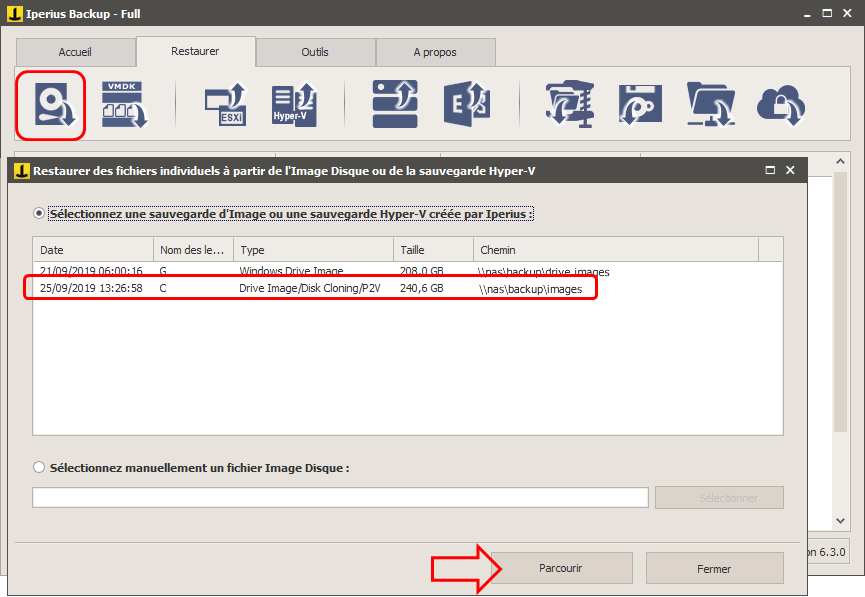Screen dimensions: 865x597
Task: Click the Windows Drive Image type cell
Action: coord(291,271)
